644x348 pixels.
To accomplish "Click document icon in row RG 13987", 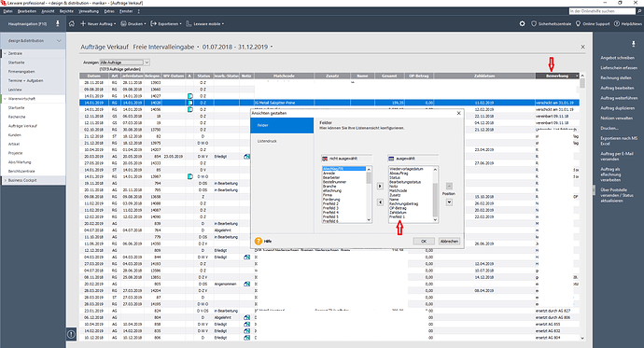I will tap(190, 176).
